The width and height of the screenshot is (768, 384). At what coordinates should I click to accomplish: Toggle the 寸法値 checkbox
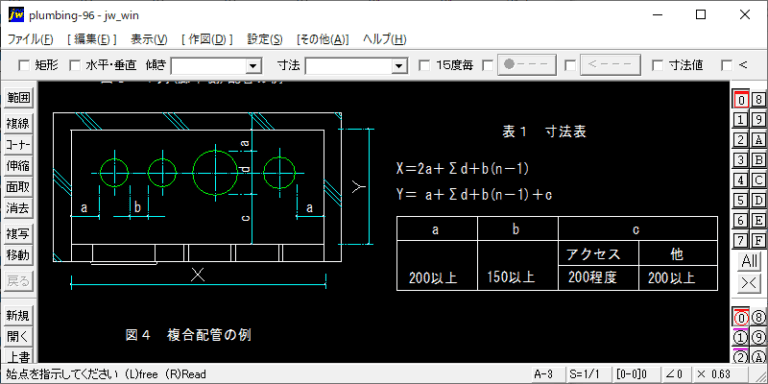click(658, 65)
